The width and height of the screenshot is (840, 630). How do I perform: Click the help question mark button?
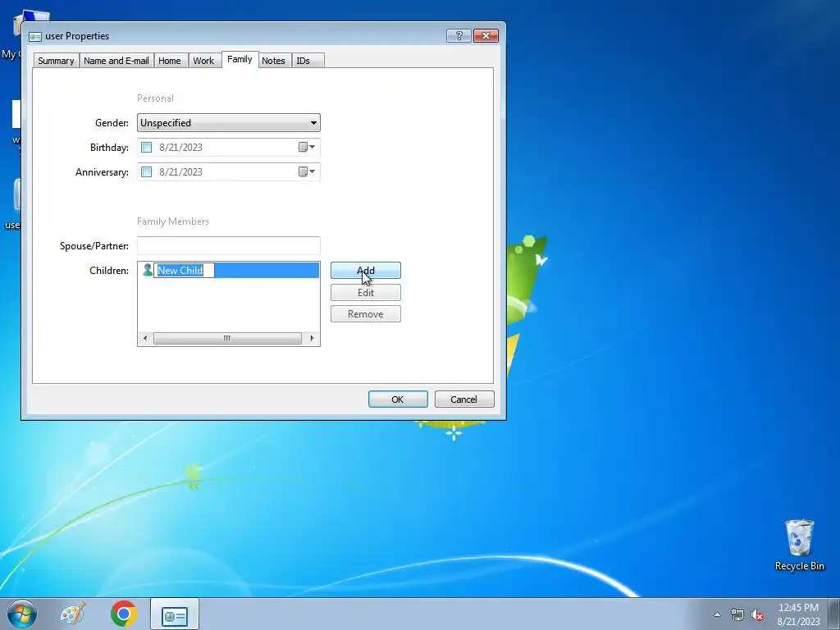pos(459,36)
